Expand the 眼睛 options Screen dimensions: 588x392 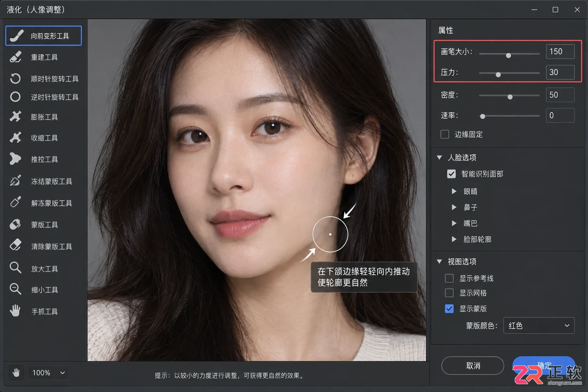[454, 191]
